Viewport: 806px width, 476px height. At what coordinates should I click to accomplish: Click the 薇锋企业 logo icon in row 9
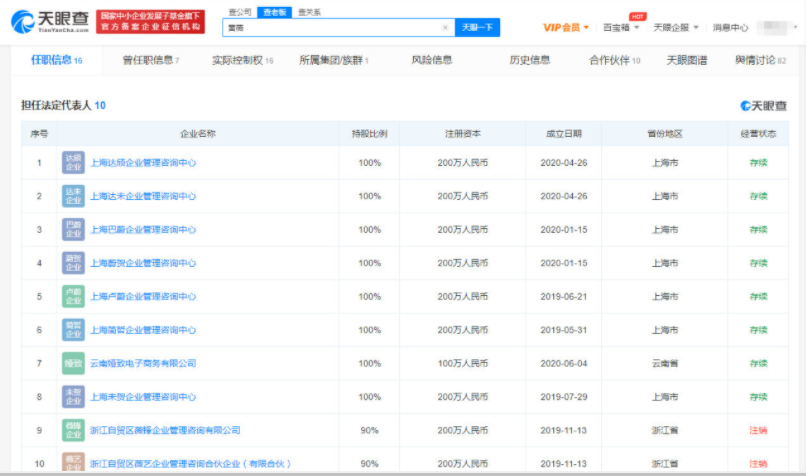pos(74,430)
